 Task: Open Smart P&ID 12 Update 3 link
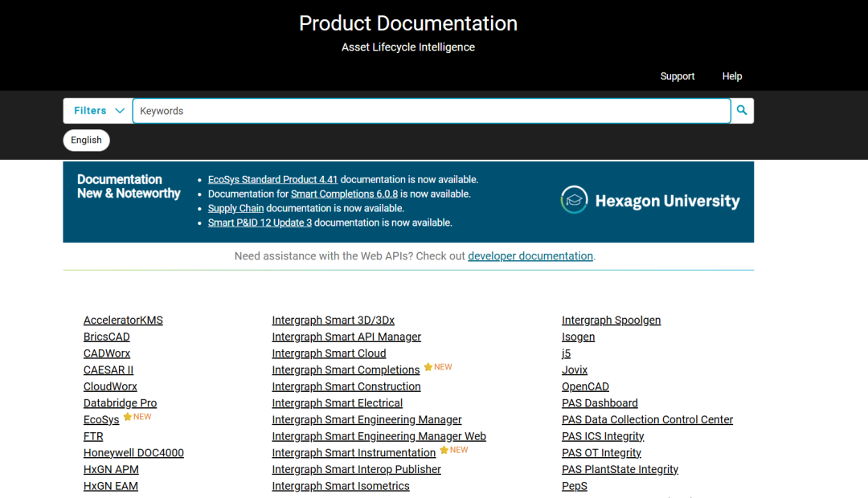pos(260,222)
